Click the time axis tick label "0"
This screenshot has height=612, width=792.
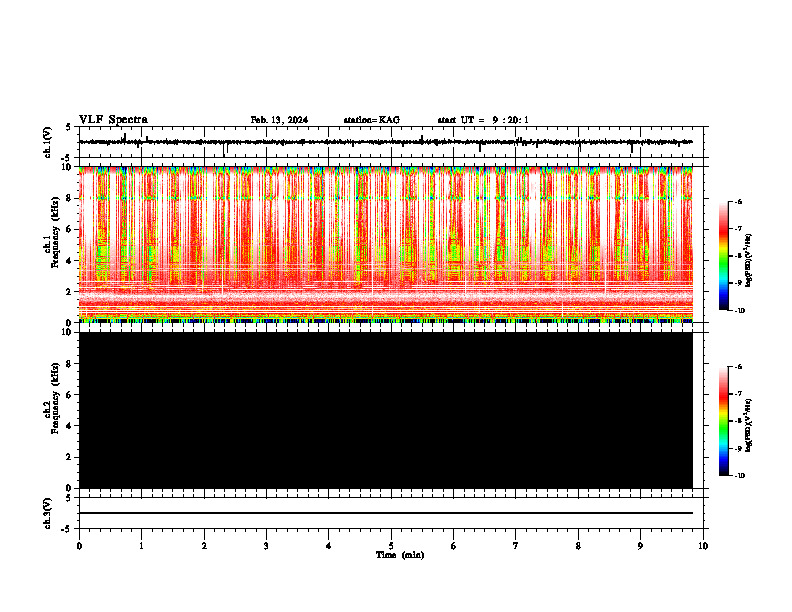[79, 546]
